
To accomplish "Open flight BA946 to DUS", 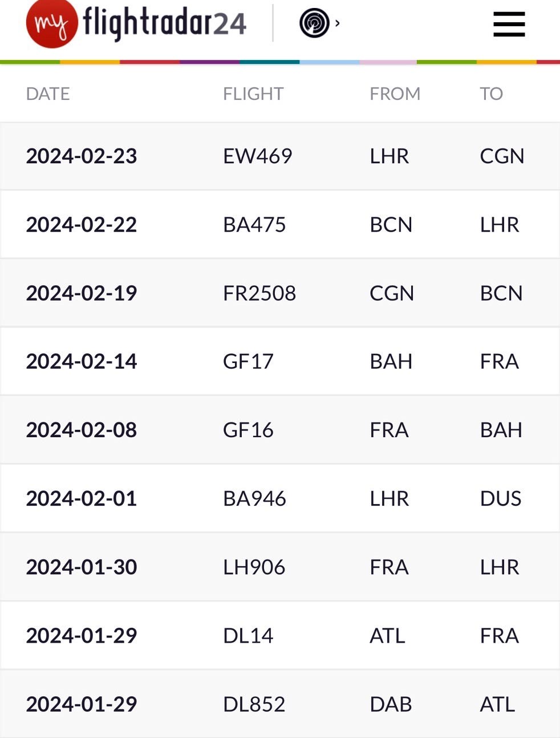I will (254, 499).
